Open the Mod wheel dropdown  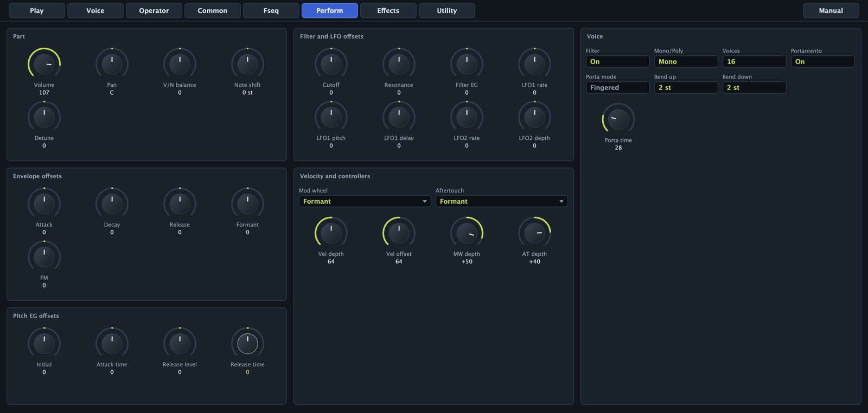tap(365, 201)
